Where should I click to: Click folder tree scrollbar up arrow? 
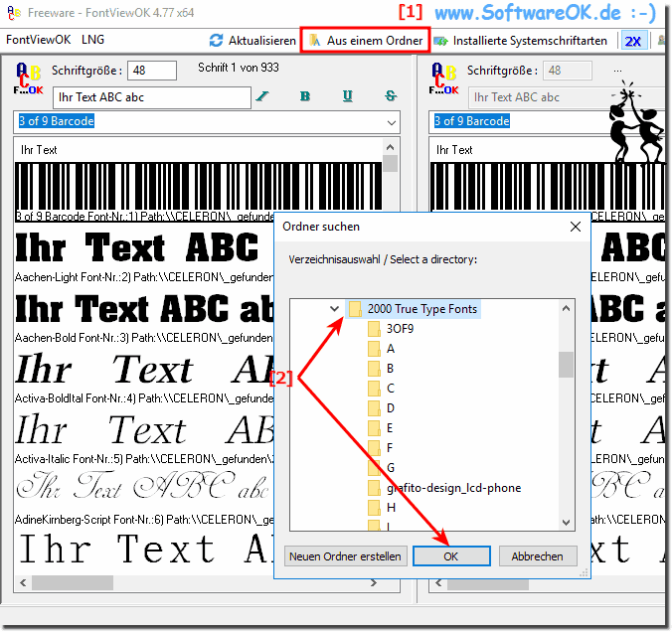[x=566, y=308]
